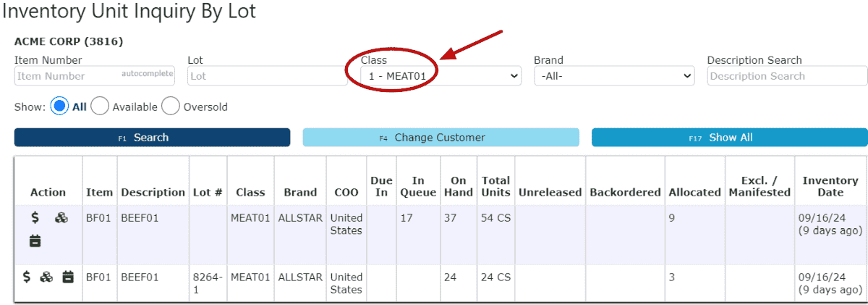The height and width of the screenshot is (305, 868).
Task: Click the On Hand column header
Action: [459, 186]
